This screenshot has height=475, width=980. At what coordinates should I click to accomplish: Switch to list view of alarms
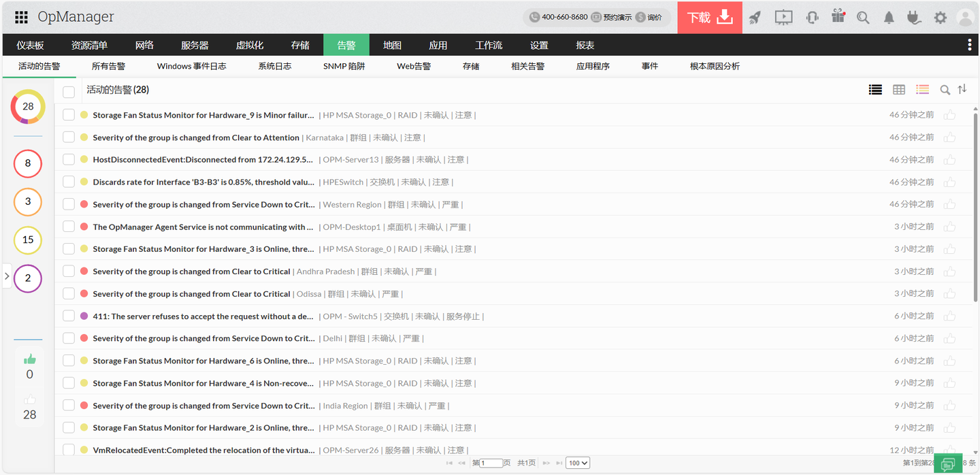click(x=875, y=90)
